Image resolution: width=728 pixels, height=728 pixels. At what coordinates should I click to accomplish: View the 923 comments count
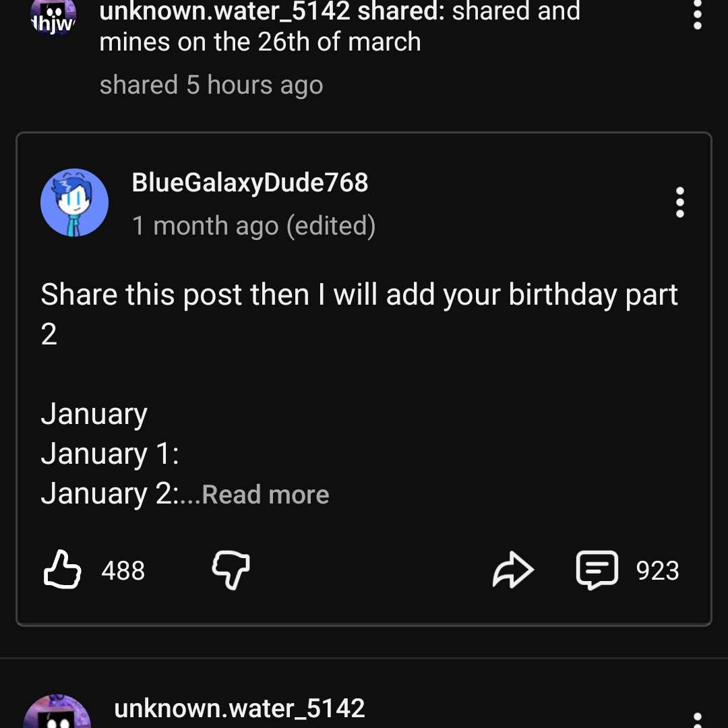[x=657, y=571]
